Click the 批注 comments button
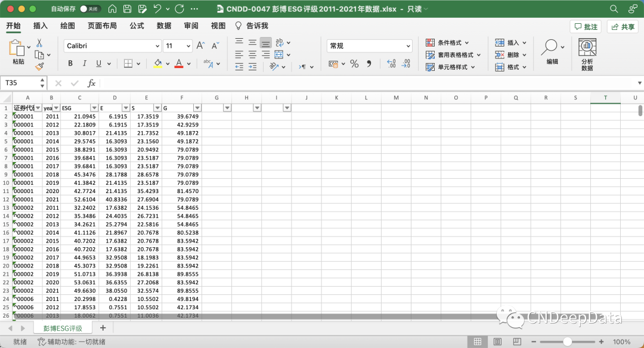 pos(586,27)
